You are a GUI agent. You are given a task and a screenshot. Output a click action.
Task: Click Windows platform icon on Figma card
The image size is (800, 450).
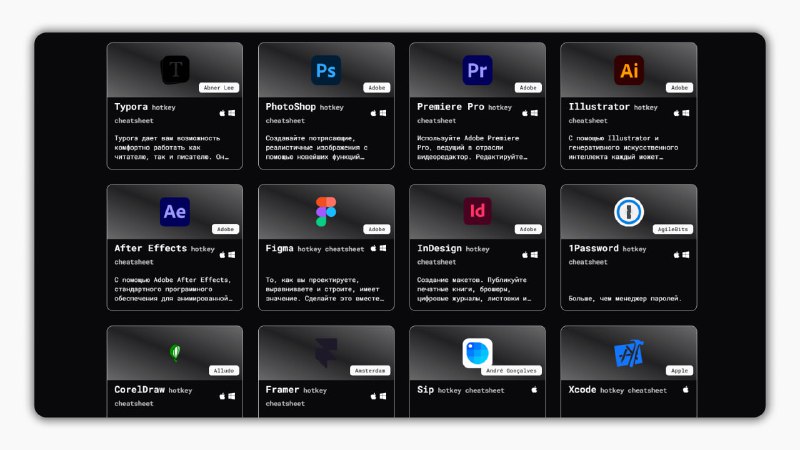point(383,248)
